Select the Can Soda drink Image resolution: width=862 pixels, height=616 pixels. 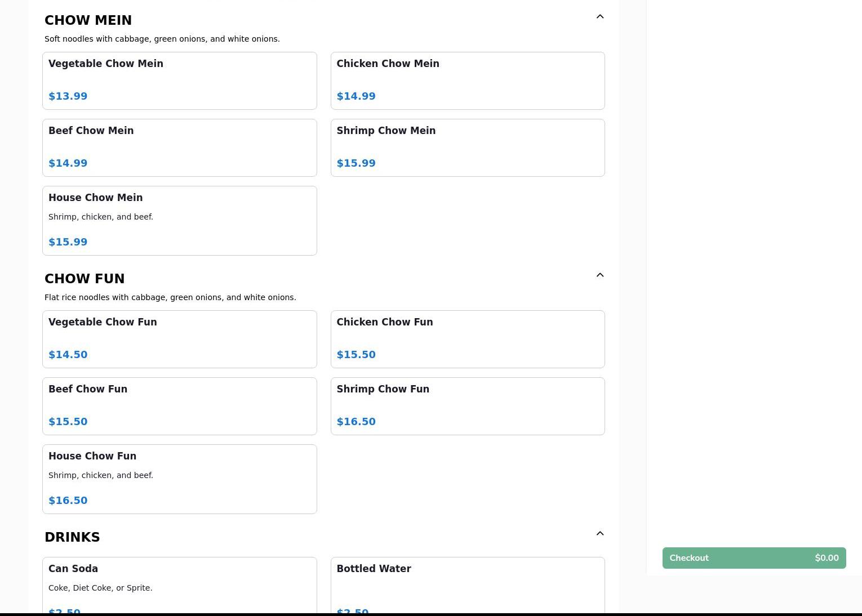tap(179, 586)
